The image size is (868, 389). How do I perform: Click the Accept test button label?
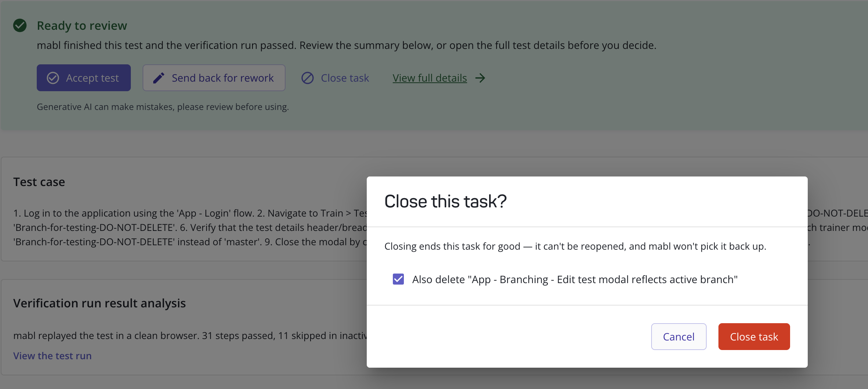coord(92,78)
